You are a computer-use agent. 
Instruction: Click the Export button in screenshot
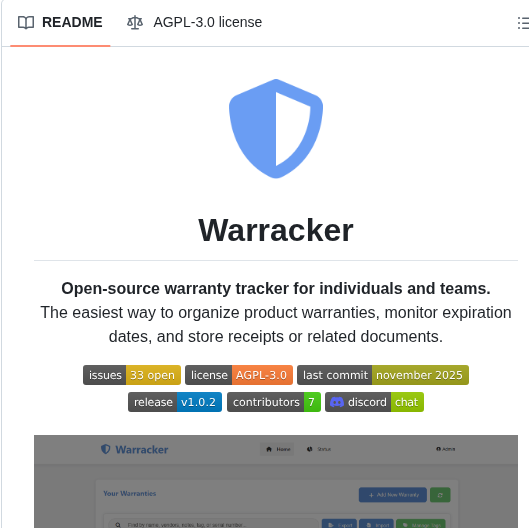click(339, 524)
